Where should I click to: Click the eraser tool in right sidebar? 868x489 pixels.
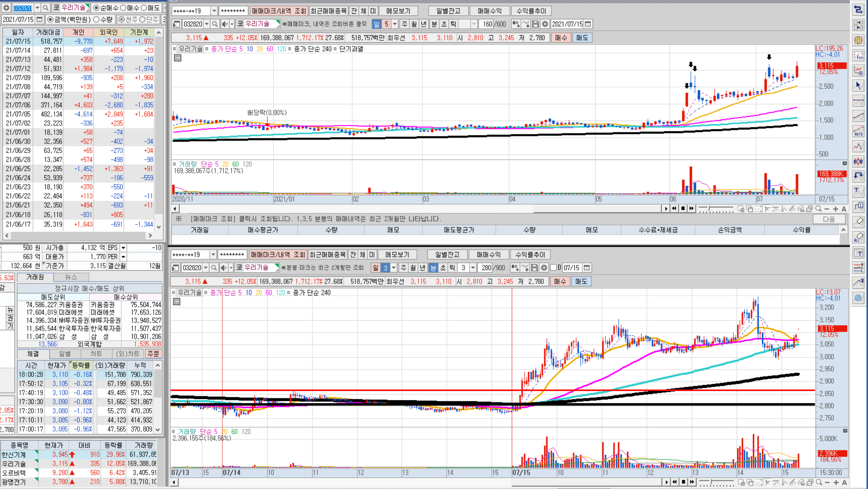point(858,221)
